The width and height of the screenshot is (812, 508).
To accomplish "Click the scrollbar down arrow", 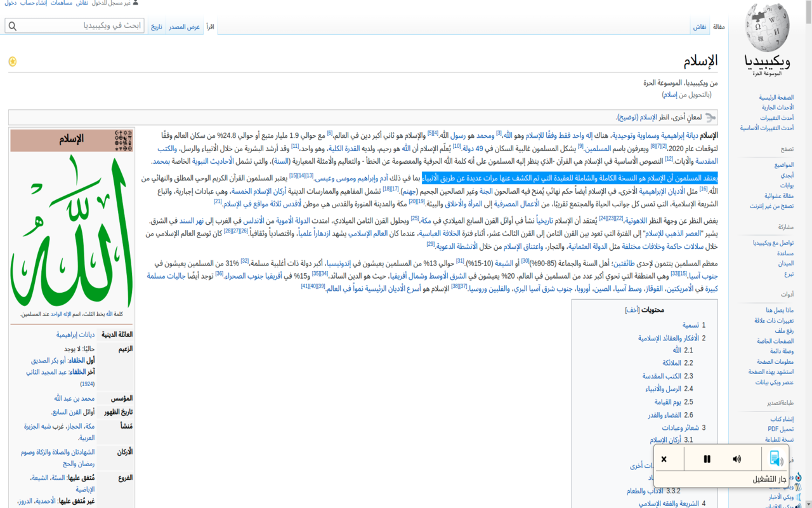I will pyautogui.click(x=807, y=503).
